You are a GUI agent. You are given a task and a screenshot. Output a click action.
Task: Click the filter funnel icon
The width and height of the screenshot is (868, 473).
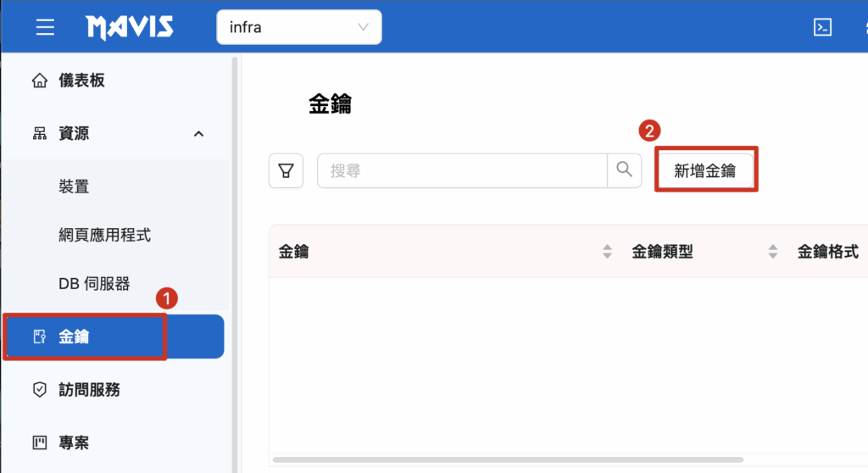286,171
